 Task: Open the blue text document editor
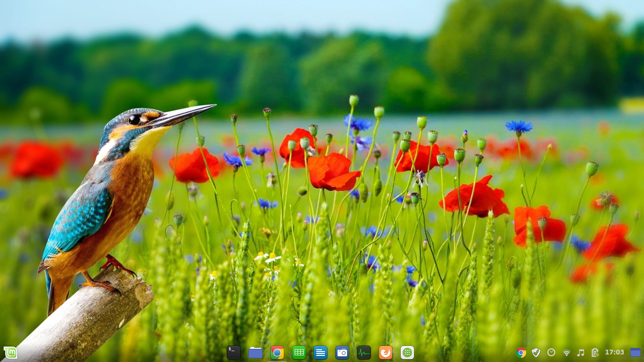[x=321, y=353]
